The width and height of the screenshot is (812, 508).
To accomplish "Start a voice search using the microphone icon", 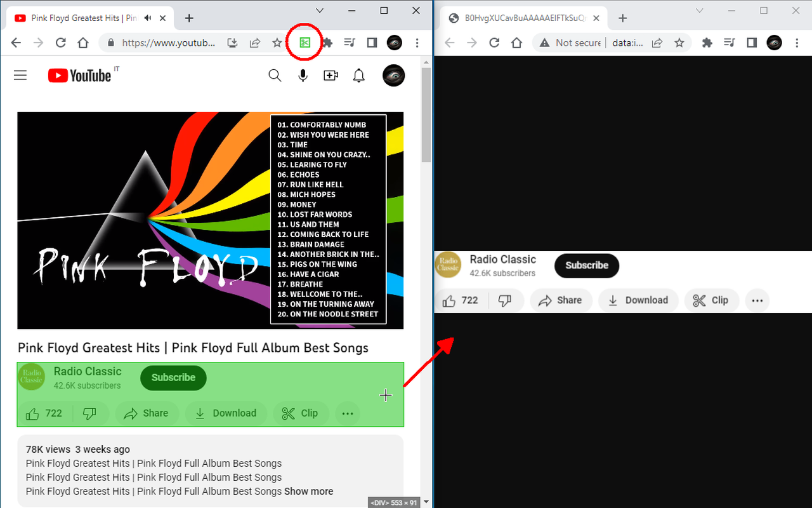I will click(303, 75).
